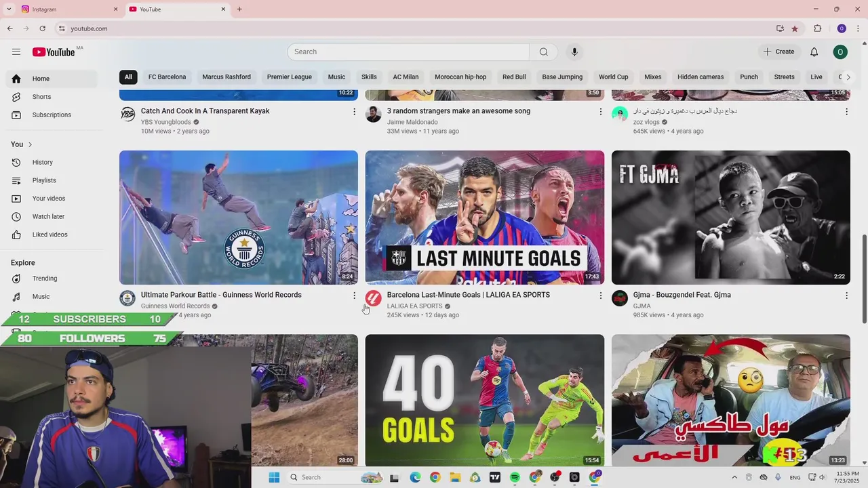Screen dimensions: 868x488
Task: Open YBS Youngbloods channel avatar
Action: click(x=127, y=114)
